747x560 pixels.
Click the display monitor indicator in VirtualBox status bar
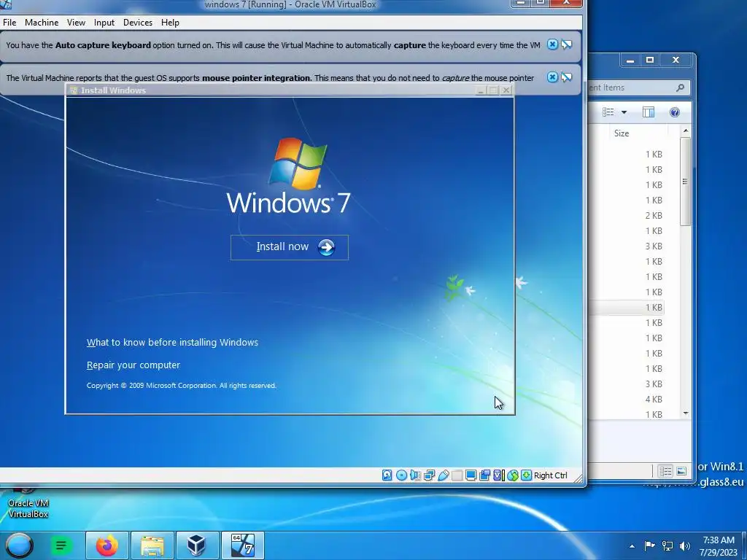(x=471, y=475)
